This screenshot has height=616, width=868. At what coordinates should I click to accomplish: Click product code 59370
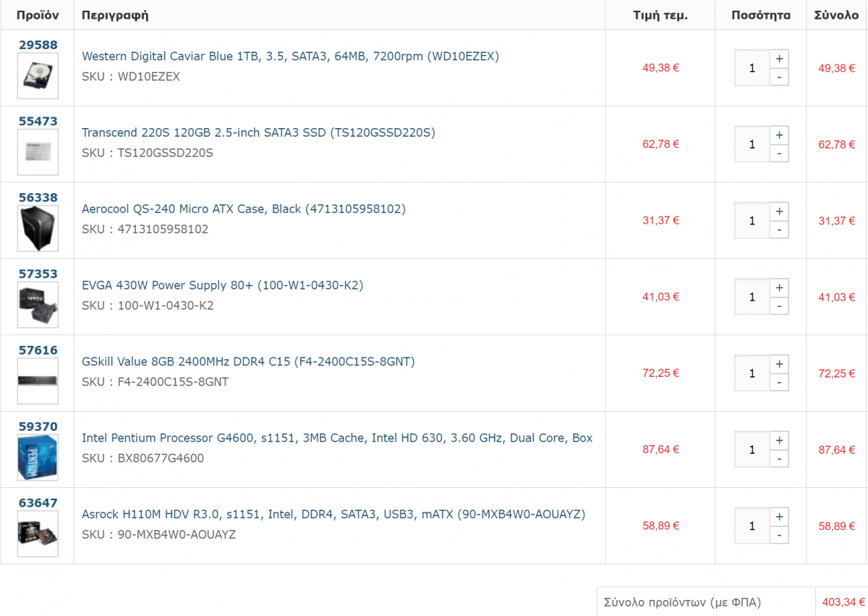[x=38, y=426]
